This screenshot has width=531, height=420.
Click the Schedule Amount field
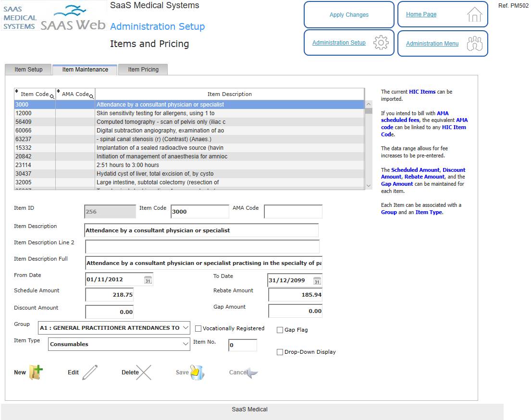pos(110,295)
